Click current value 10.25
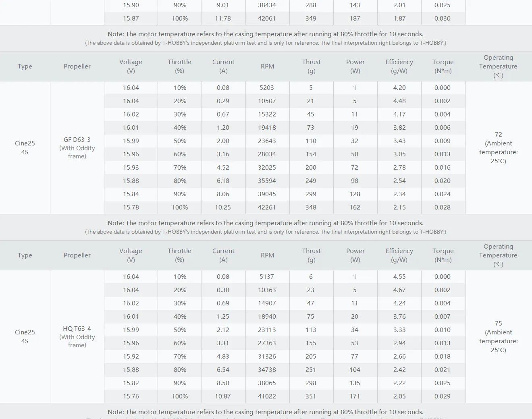Image resolution: width=532 pixels, height=419 pixels. 223,207
